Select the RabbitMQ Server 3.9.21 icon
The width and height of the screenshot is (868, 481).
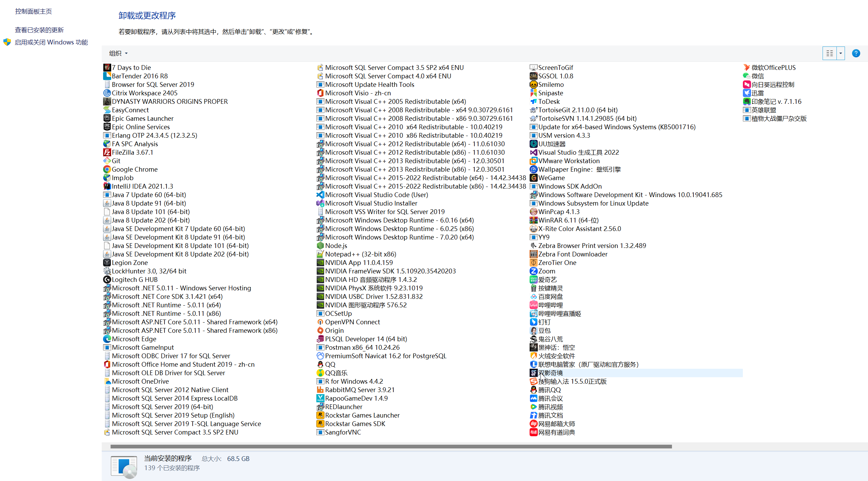click(320, 390)
